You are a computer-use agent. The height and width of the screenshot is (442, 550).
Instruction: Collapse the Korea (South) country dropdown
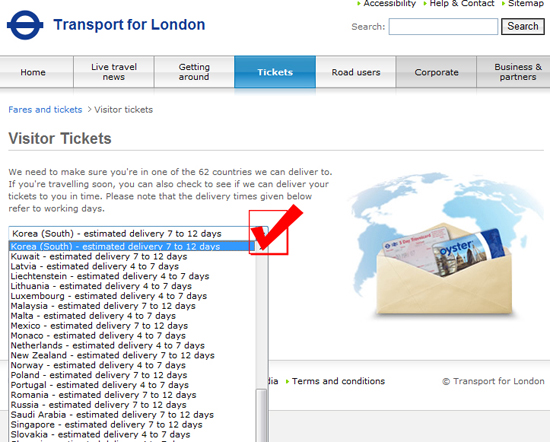(138, 233)
